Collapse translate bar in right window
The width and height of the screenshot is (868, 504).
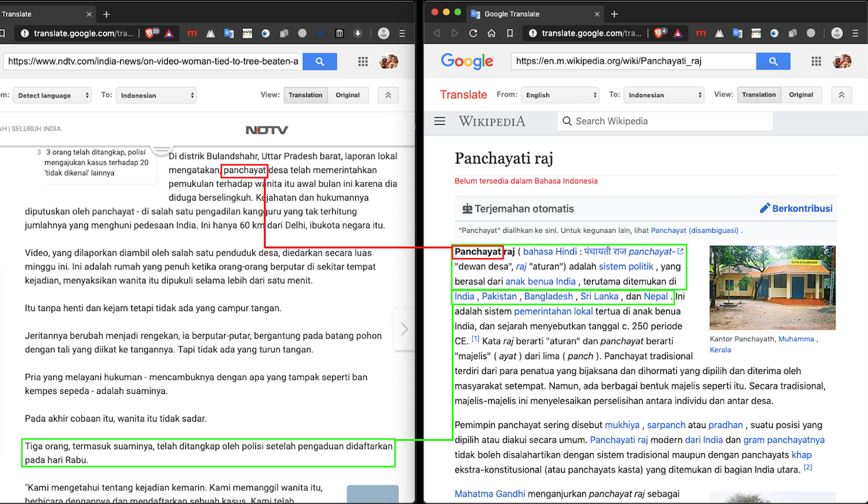coord(842,95)
